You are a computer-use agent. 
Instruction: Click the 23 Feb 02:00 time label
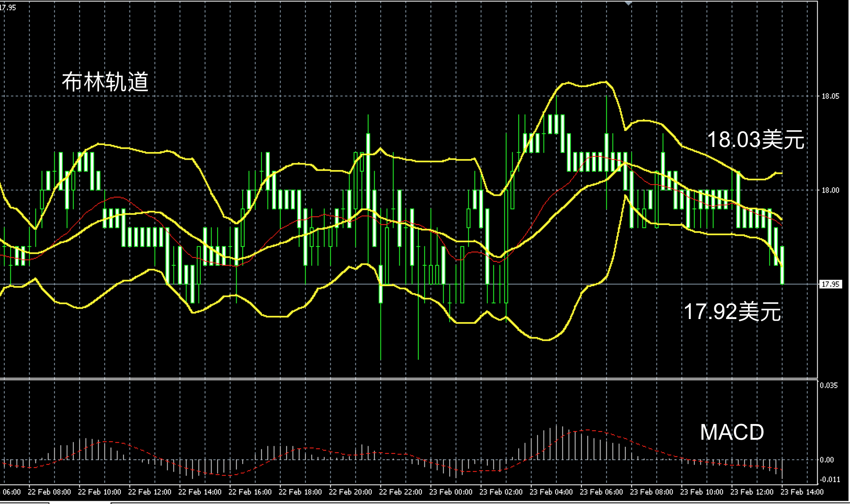click(x=501, y=492)
